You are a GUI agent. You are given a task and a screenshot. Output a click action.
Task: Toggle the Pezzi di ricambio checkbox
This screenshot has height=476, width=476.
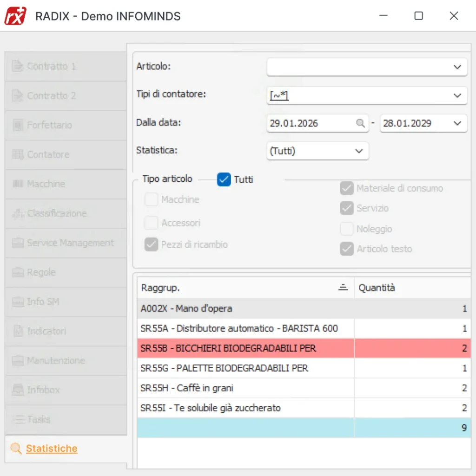coord(151,245)
